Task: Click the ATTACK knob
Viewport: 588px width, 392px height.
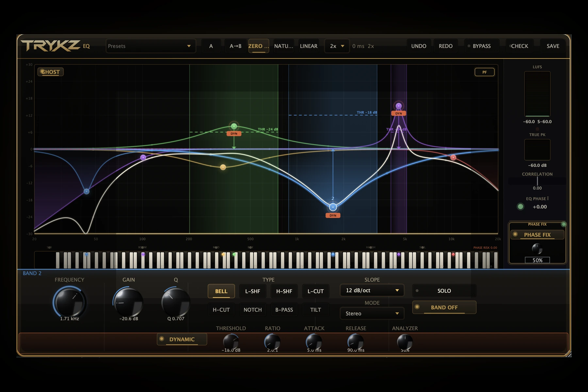Action: pyautogui.click(x=314, y=342)
